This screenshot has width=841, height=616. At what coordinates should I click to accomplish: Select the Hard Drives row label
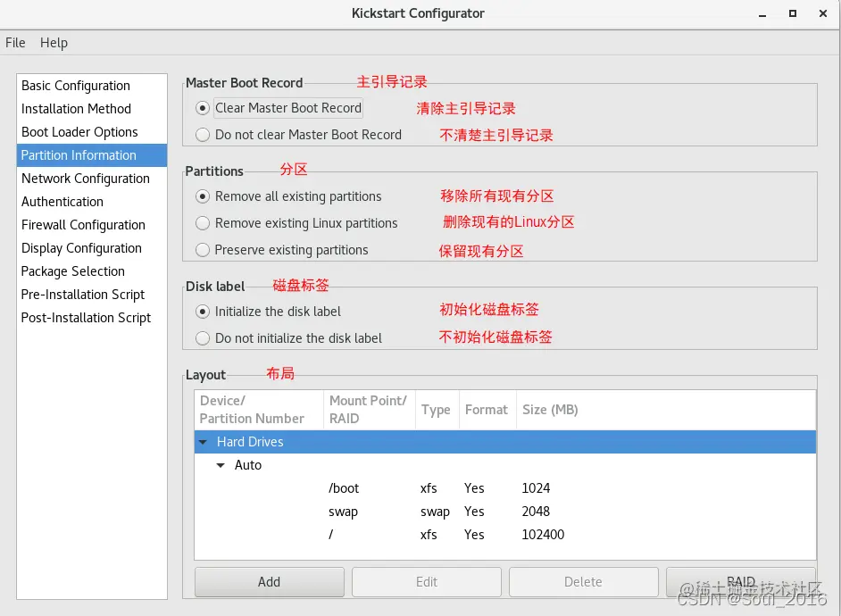250,442
